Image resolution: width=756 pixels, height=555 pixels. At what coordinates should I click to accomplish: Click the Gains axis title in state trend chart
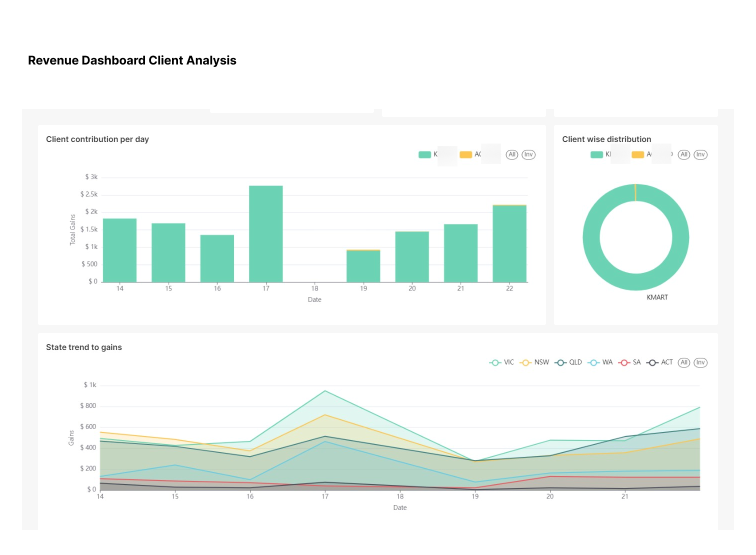coord(71,438)
